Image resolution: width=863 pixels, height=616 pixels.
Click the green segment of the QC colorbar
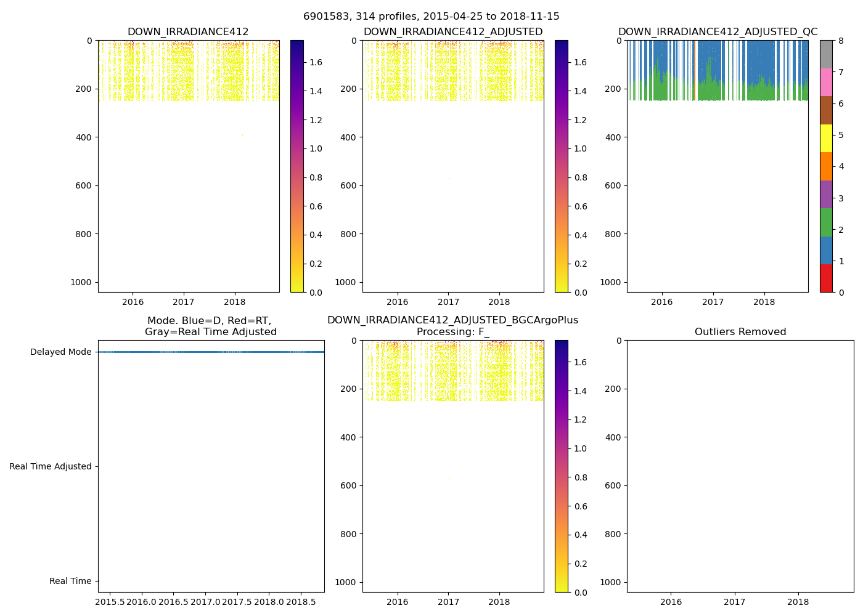pyautogui.click(x=826, y=222)
